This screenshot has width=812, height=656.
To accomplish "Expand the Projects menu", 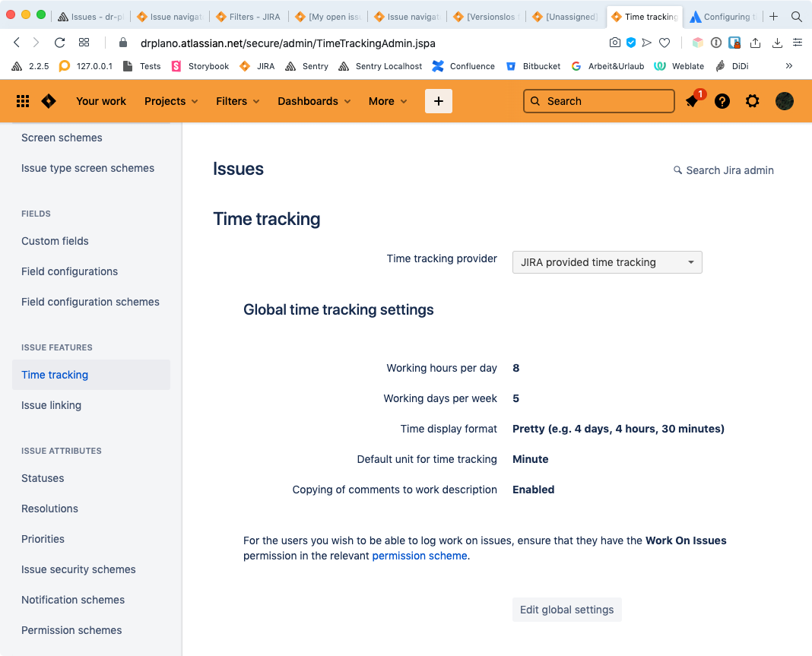I will (x=171, y=101).
